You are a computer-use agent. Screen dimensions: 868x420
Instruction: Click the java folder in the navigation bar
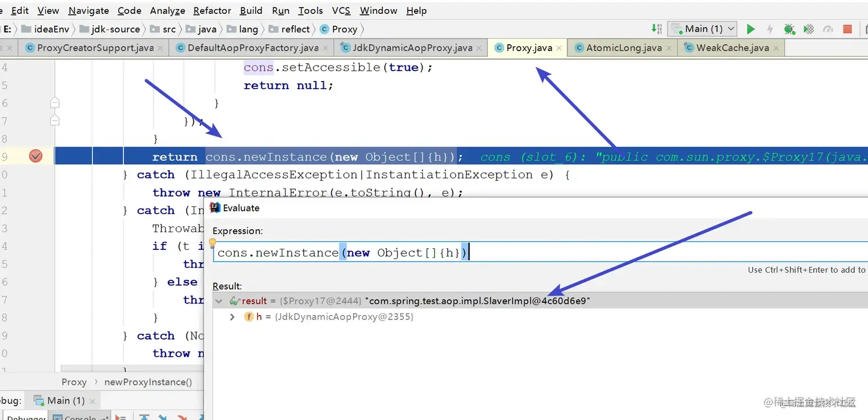click(201, 29)
